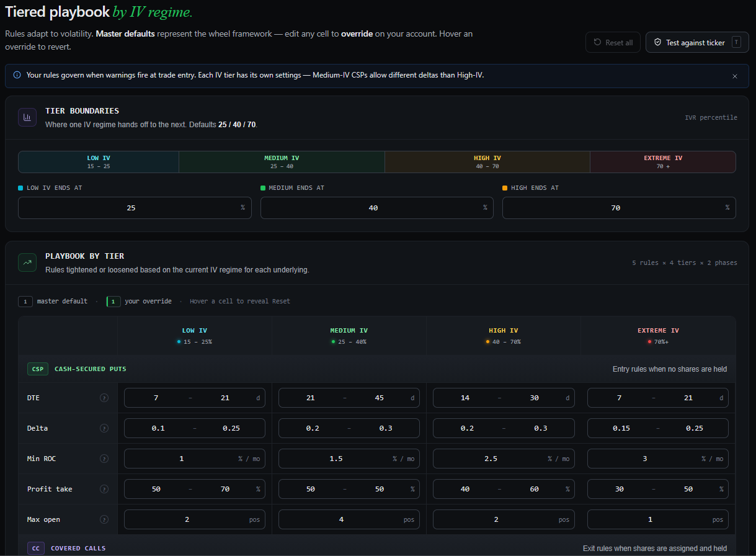
Task: Open the Profit take help tooltip icon
Action: coord(104,489)
